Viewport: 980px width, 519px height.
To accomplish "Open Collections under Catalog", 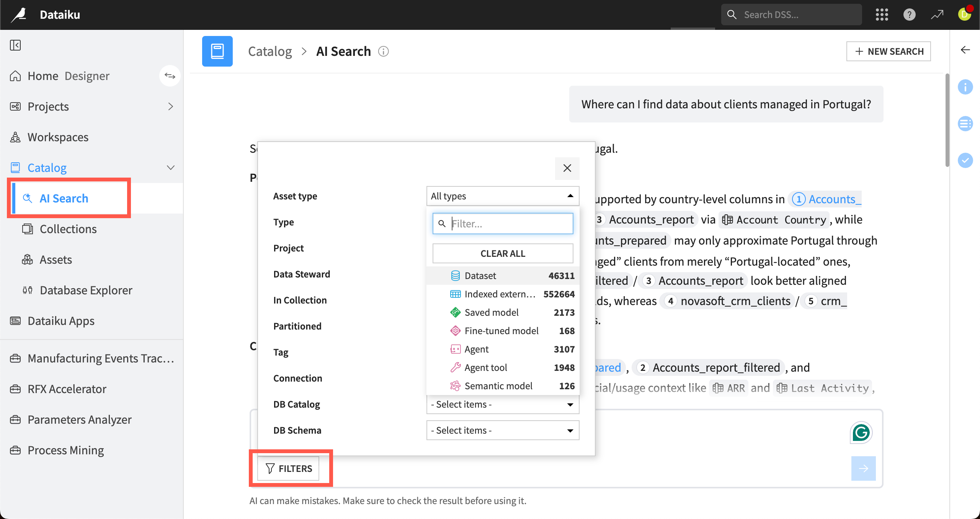I will pyautogui.click(x=91, y=229).
